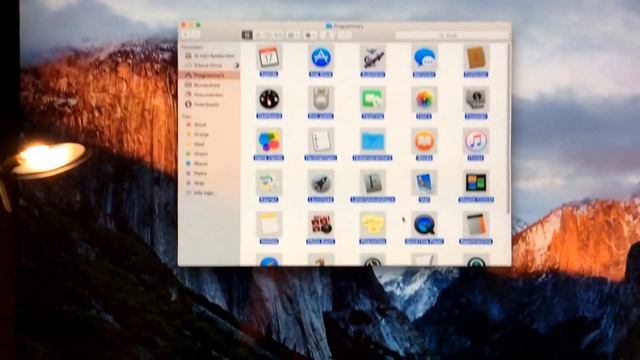Select the Rekenmachine calculator icon
The height and width of the screenshot is (360, 640).
click(x=476, y=224)
